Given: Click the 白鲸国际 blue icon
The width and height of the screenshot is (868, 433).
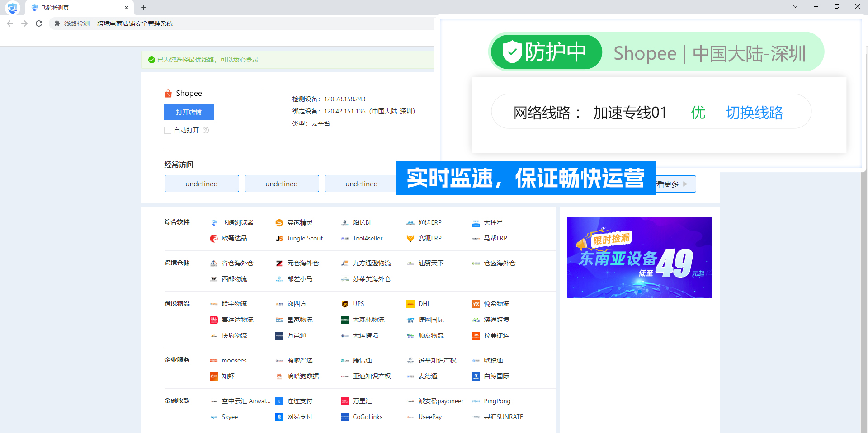Looking at the screenshot, I should point(476,377).
